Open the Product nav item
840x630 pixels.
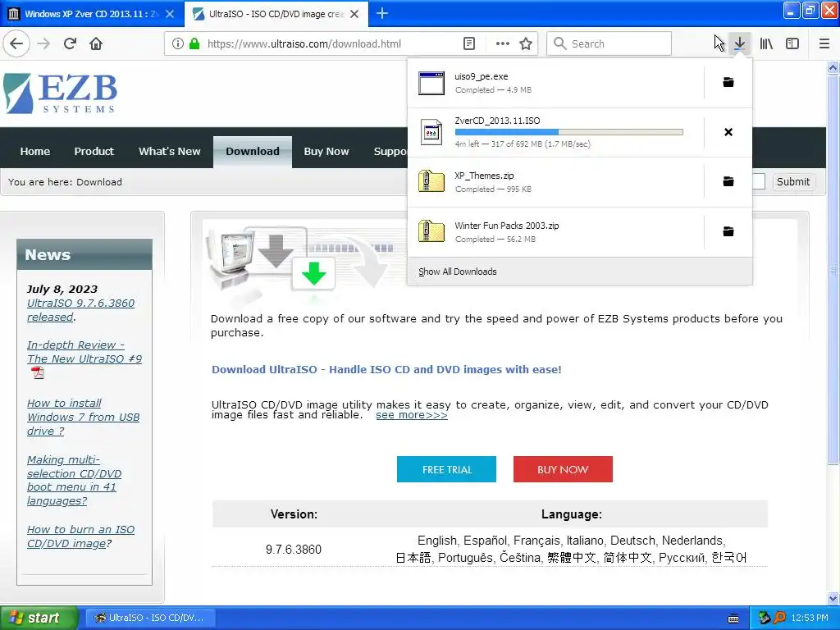[94, 151]
